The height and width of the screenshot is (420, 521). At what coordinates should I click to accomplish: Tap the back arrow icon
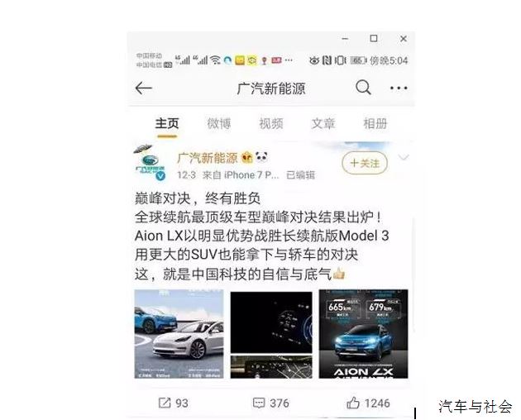(x=144, y=88)
